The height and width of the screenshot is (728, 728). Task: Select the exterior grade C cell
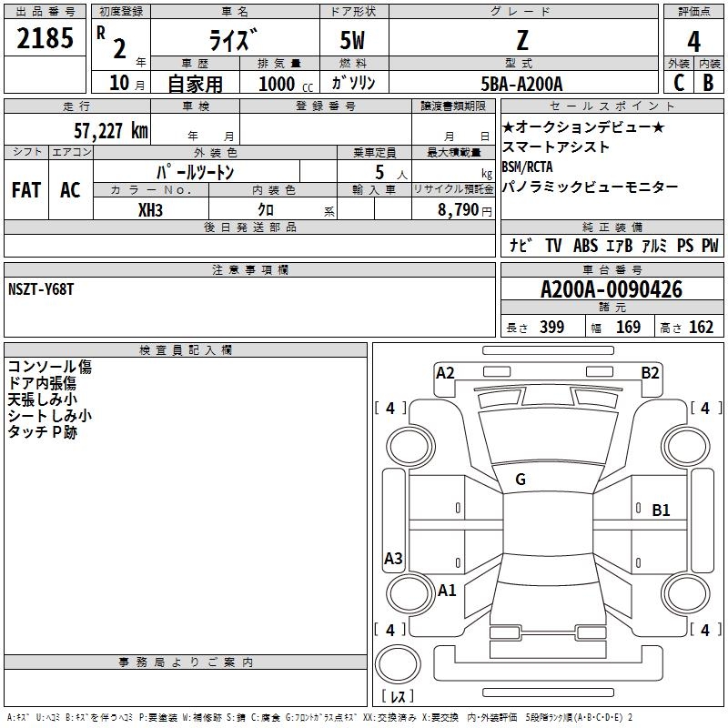[x=679, y=83]
